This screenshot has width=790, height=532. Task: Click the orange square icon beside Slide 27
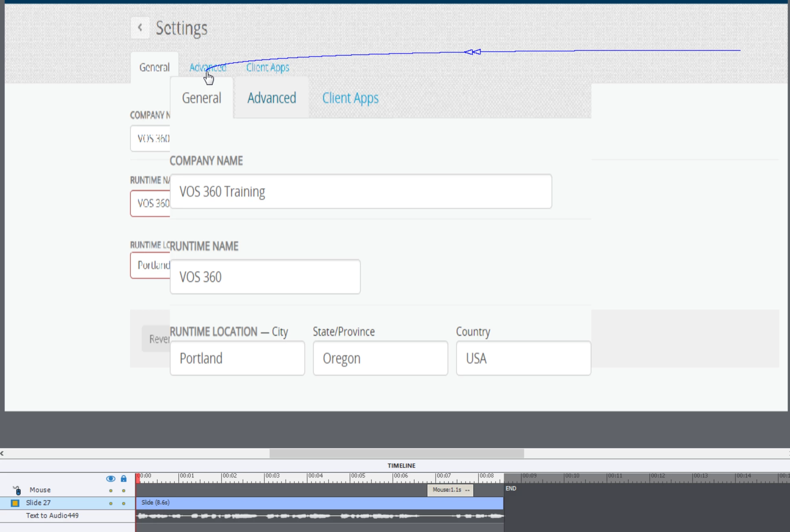tap(15, 503)
